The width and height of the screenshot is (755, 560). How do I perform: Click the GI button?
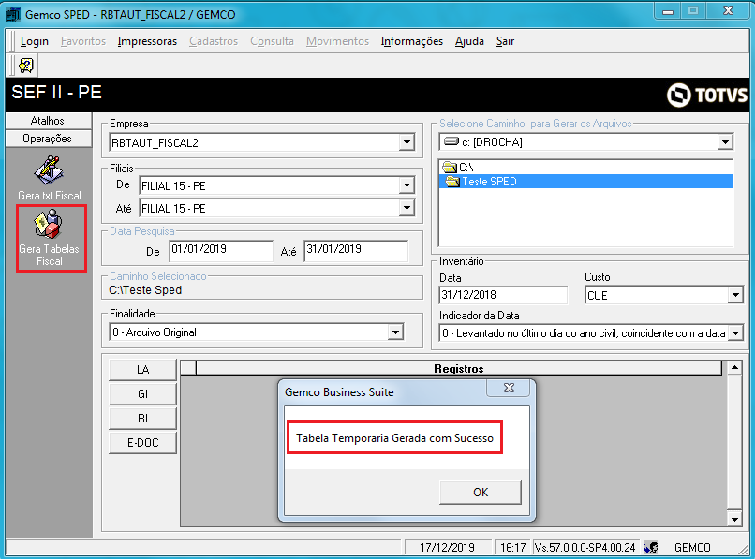pos(142,394)
